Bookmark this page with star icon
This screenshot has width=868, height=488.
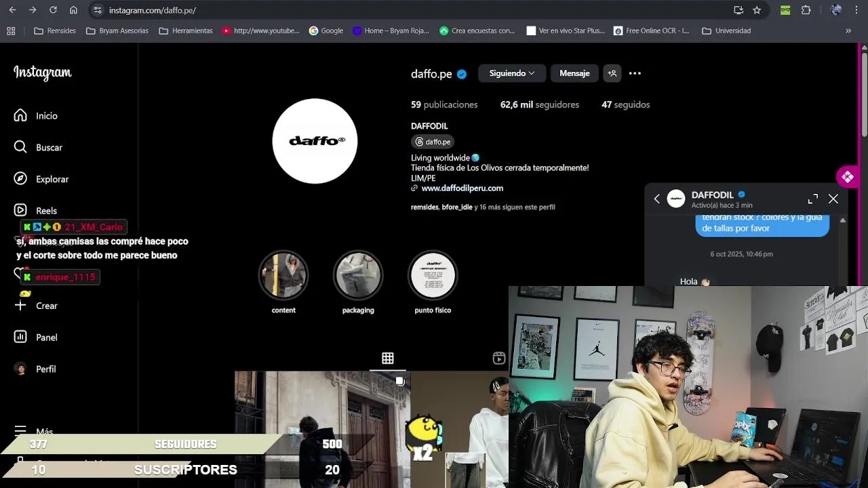tap(757, 10)
